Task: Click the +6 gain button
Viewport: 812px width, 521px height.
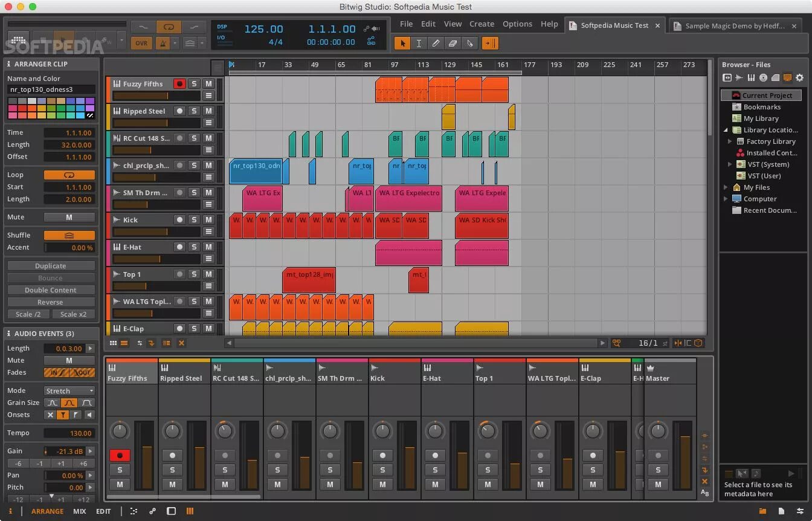Action: tap(83, 464)
